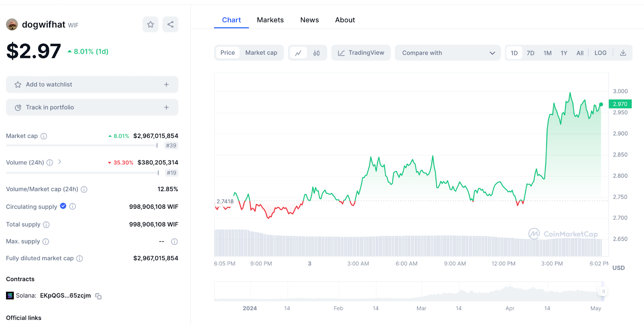The height and width of the screenshot is (325, 644).
Task: Select the All time range
Action: (x=580, y=53)
